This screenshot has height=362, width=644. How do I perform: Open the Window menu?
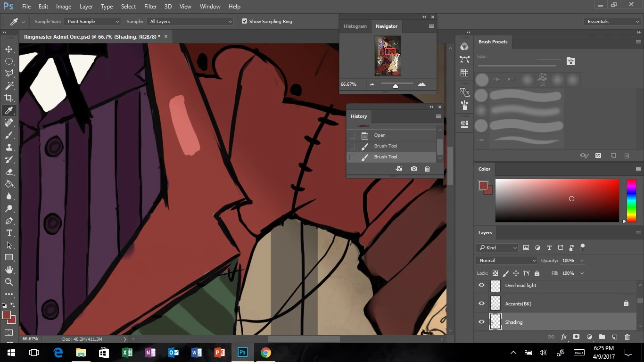(210, 7)
